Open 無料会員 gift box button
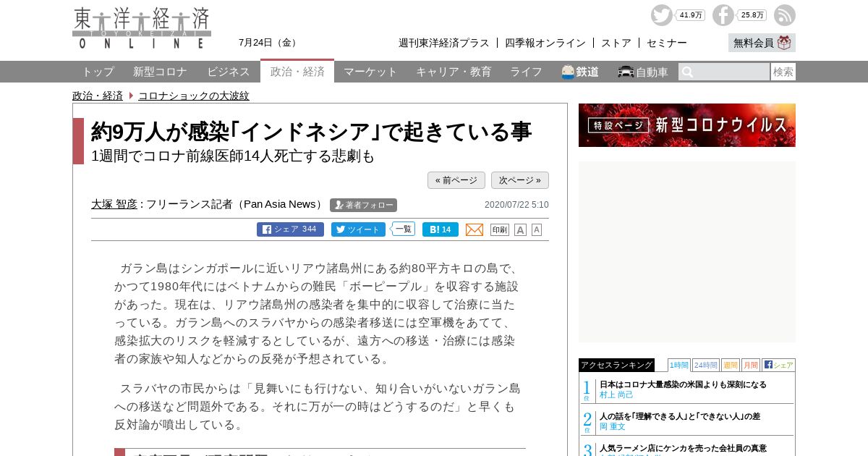 (x=762, y=43)
